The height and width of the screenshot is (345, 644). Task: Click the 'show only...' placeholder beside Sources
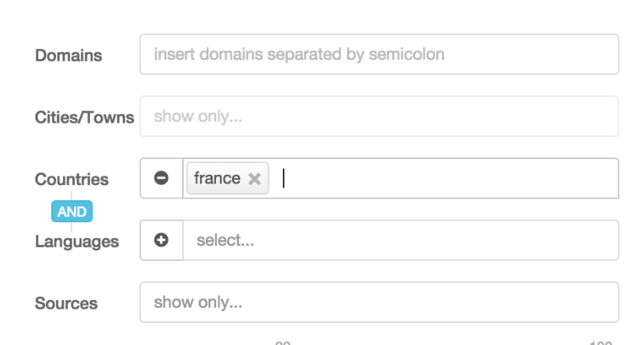198,302
